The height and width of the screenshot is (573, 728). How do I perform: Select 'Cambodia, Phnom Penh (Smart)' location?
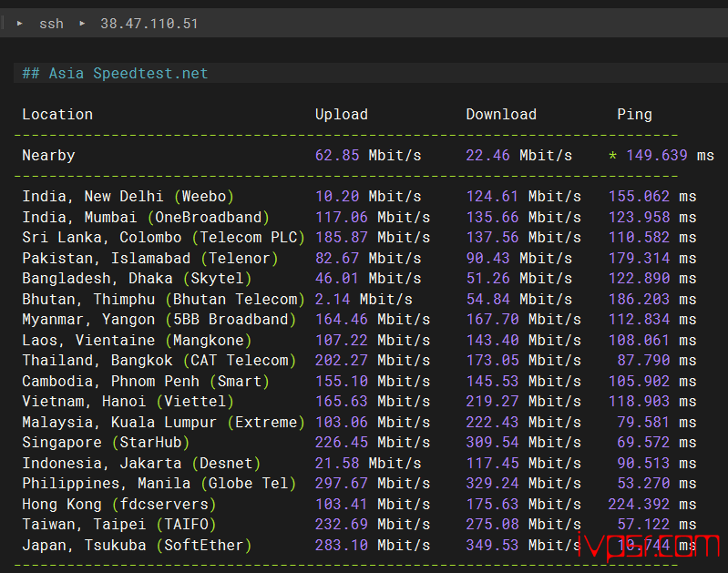click(x=146, y=381)
